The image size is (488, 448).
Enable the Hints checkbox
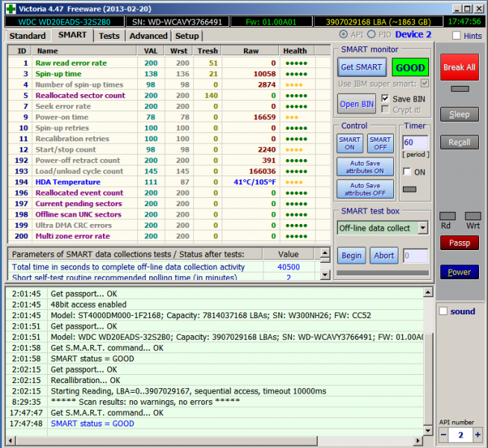click(x=457, y=36)
